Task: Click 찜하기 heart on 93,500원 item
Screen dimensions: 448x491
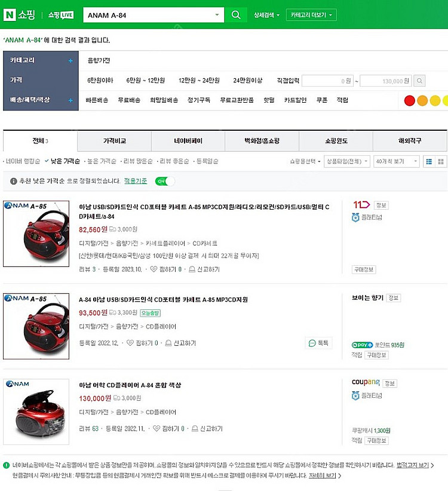Action: [x=130, y=343]
